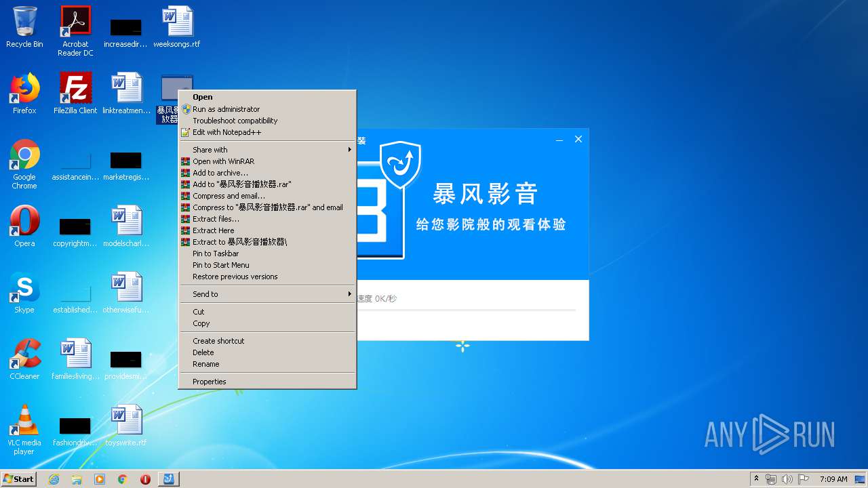Launch Acrobat Reader DC shortcut
This screenshot has height=488, width=868.
[75, 31]
